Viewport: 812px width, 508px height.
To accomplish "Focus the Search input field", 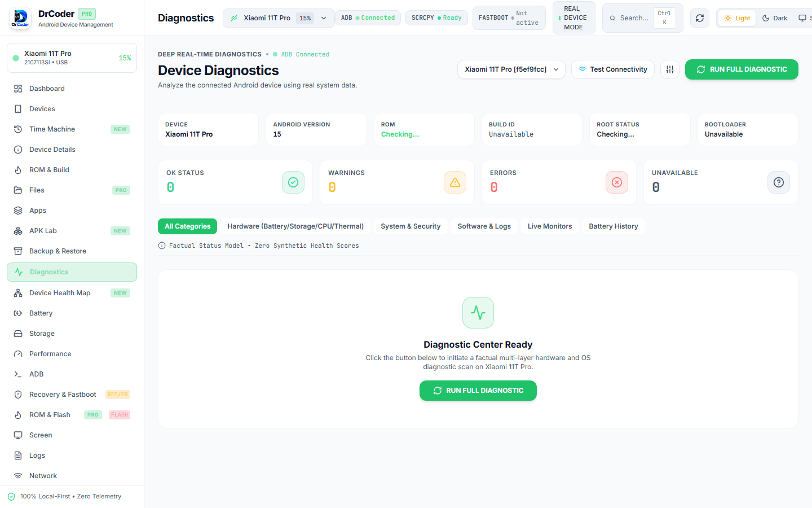I will click(643, 18).
